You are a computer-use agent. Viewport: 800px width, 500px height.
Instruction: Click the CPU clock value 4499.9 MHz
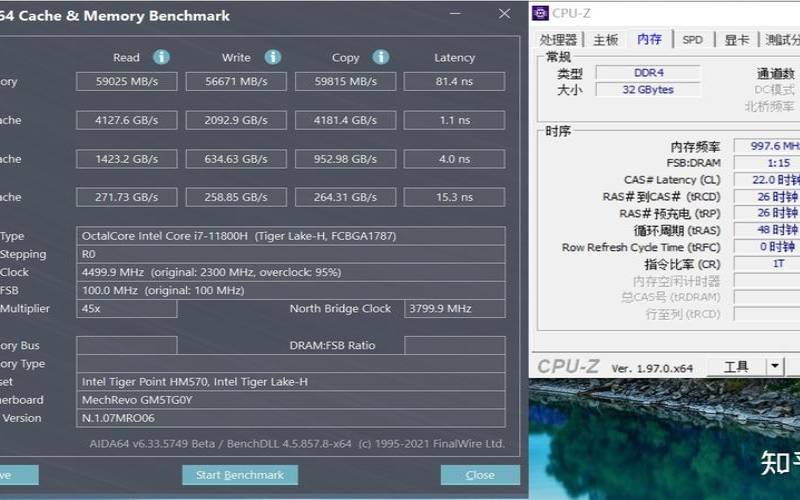coord(291,272)
